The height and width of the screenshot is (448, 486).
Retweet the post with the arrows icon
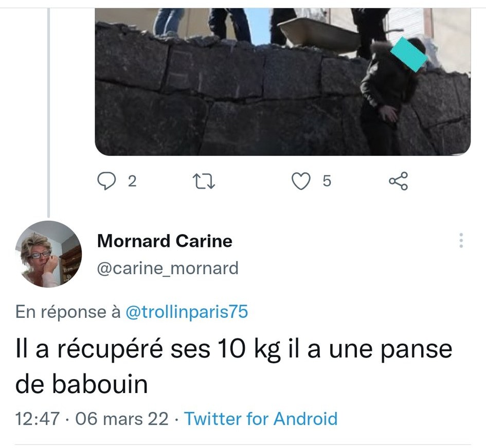[204, 181]
